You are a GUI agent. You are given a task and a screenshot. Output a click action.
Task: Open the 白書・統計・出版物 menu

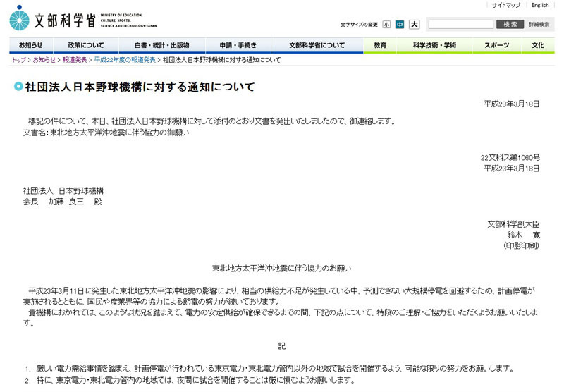coord(162,45)
